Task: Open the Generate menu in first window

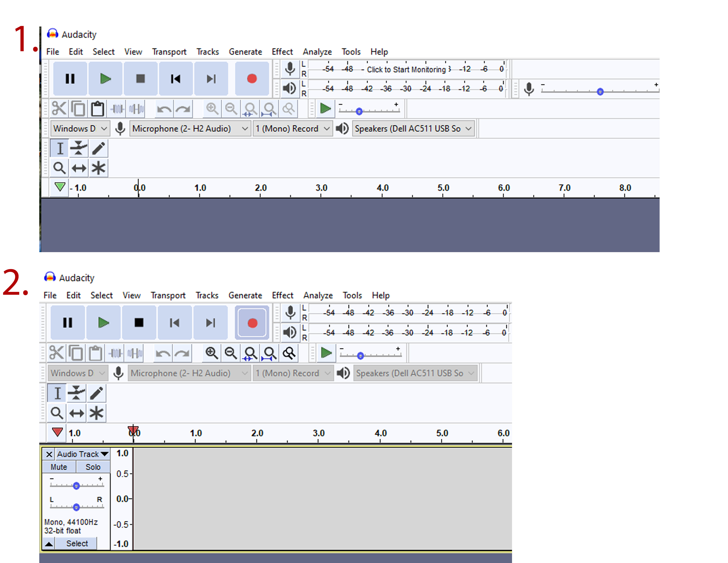Action: pos(245,52)
